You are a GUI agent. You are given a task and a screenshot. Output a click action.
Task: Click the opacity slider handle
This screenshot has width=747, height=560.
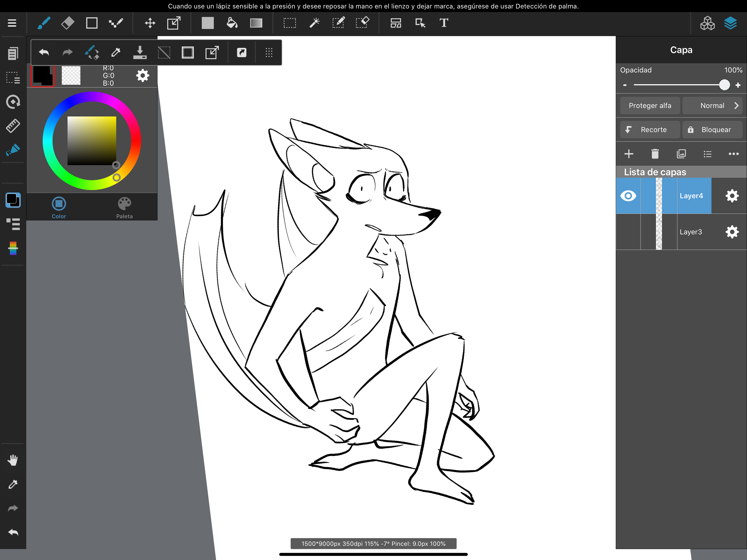[724, 85]
